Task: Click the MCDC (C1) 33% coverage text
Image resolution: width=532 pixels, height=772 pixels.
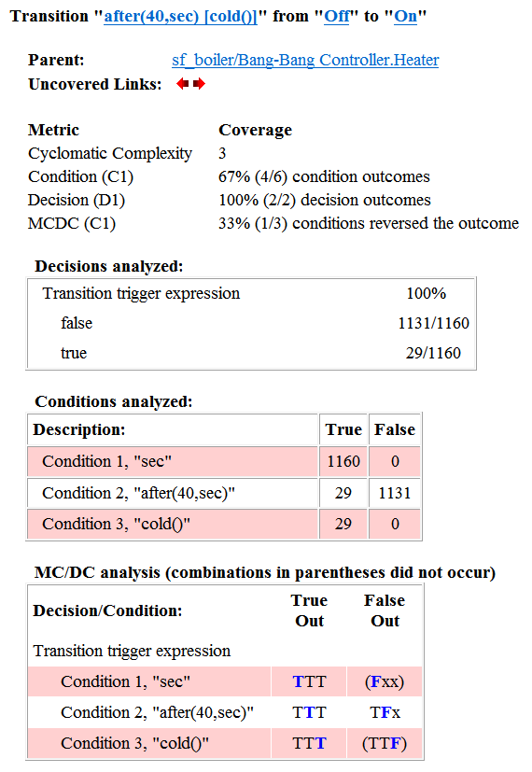Action: pyautogui.click(x=369, y=223)
